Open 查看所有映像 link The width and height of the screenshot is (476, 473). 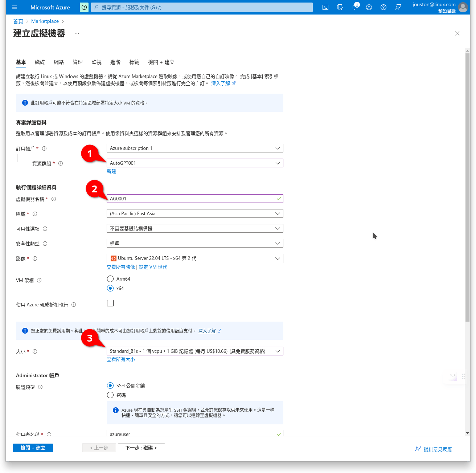pyautogui.click(x=121, y=267)
